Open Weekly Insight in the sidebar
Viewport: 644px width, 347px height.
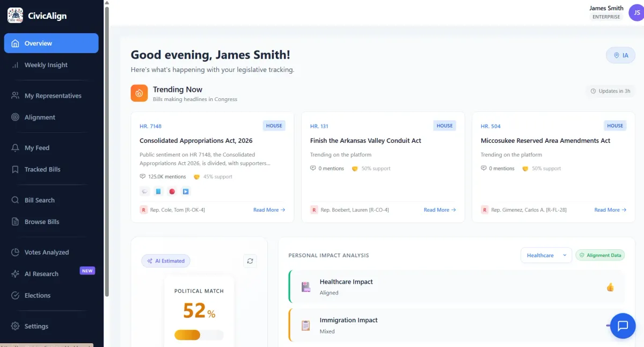(x=46, y=65)
